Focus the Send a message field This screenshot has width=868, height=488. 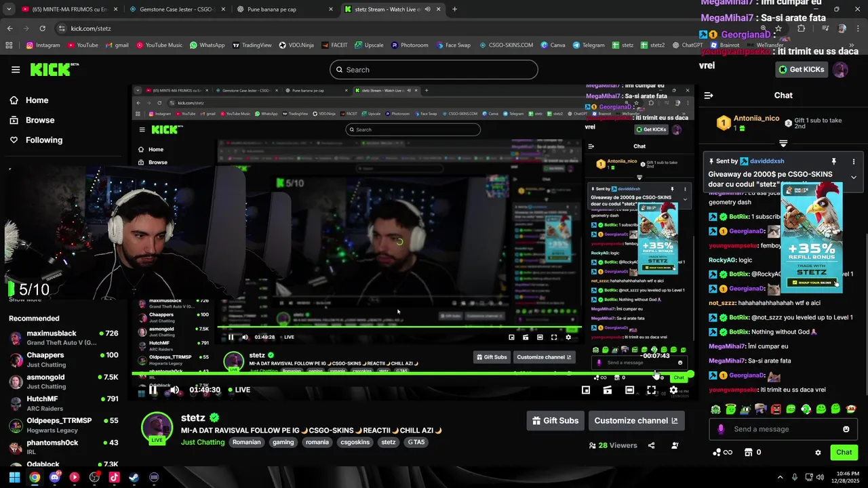[783, 429]
